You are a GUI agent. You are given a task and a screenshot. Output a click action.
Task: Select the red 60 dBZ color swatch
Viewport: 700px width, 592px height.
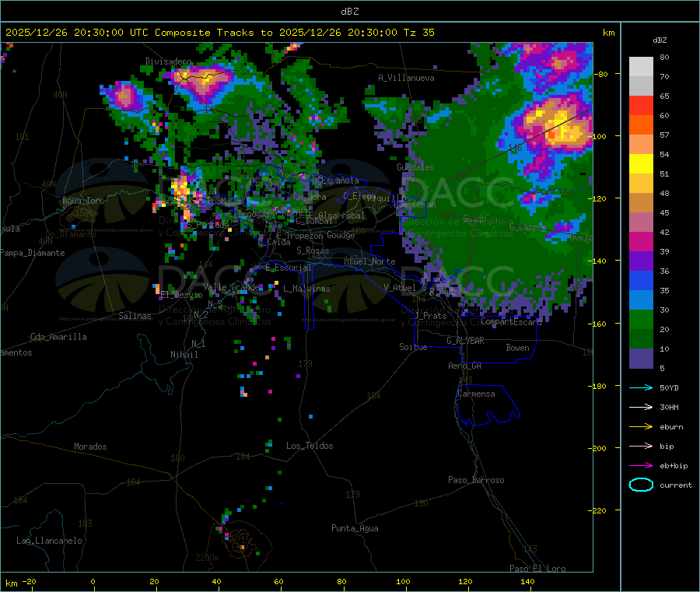[641, 105]
